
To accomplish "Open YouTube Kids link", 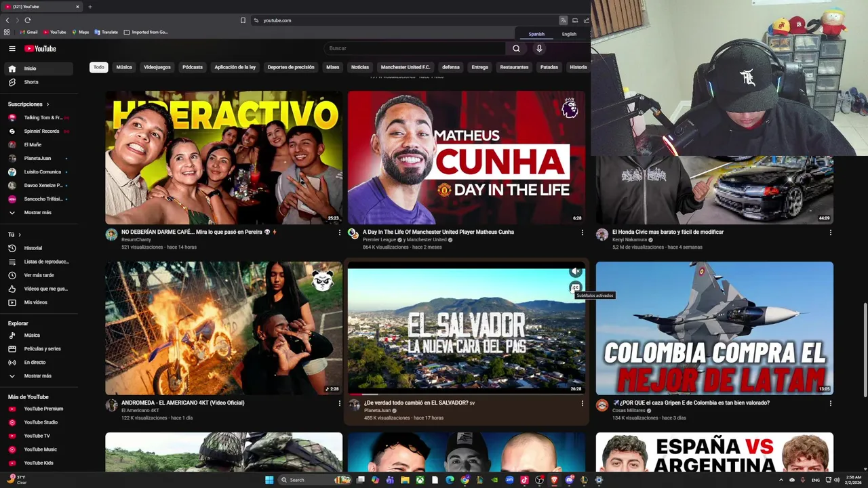I will (39, 463).
